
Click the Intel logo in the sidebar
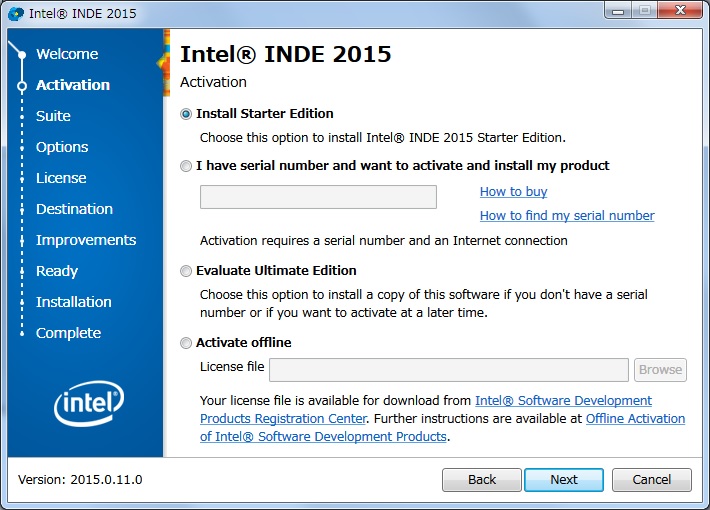[x=87, y=402]
